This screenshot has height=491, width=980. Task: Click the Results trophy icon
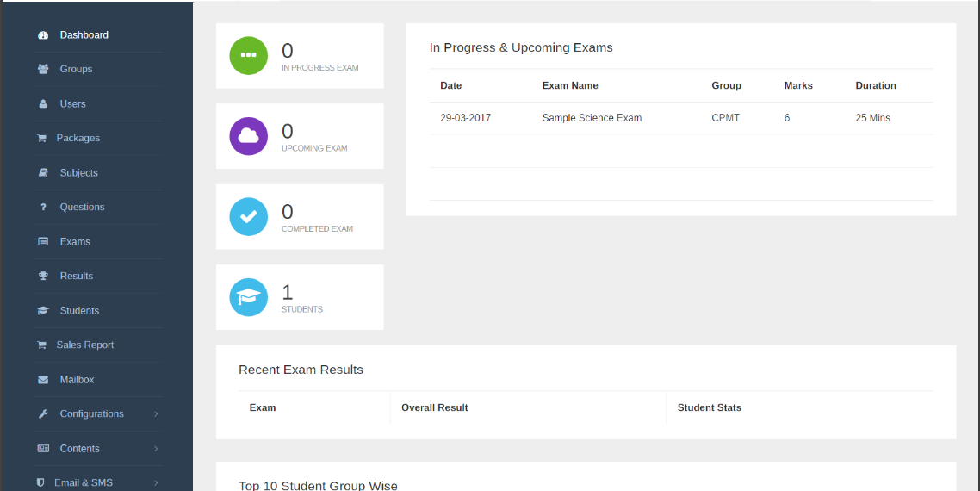(x=43, y=276)
